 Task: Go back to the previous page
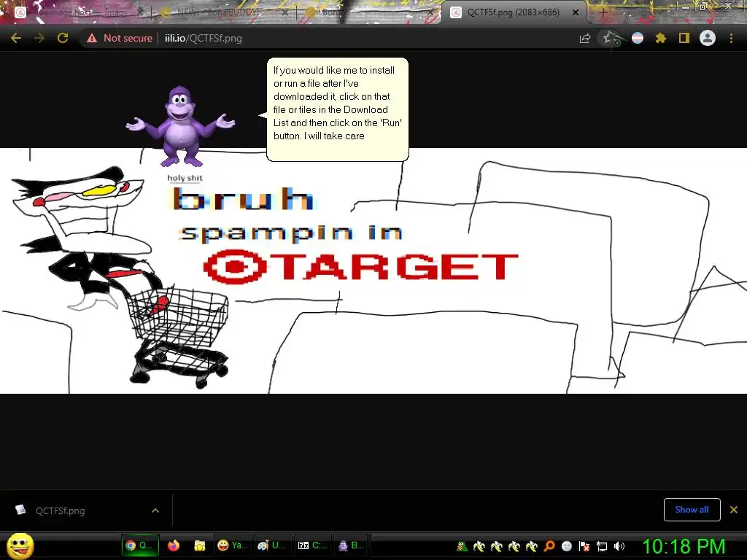(16, 38)
